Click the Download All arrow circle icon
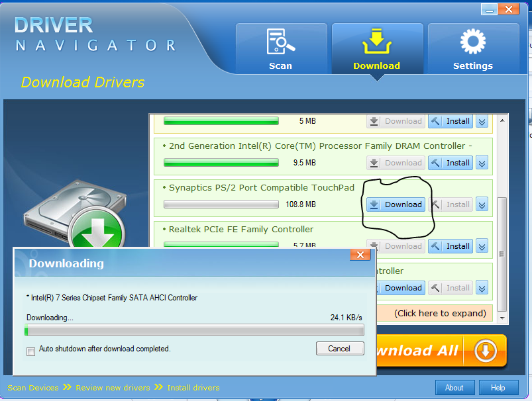The width and height of the screenshot is (532, 401). point(485,351)
